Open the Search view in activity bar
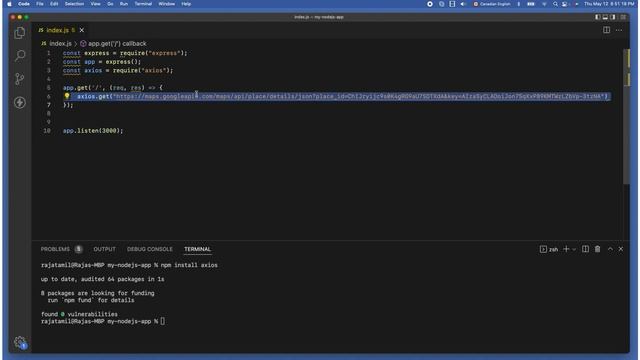The image size is (640, 360). pos(20,56)
